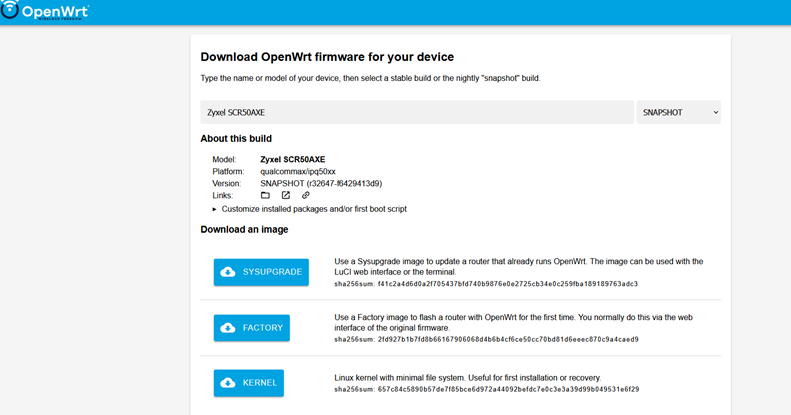
Task: Select the Kernel sha256sum hash text
Action: pyautogui.click(x=508, y=389)
